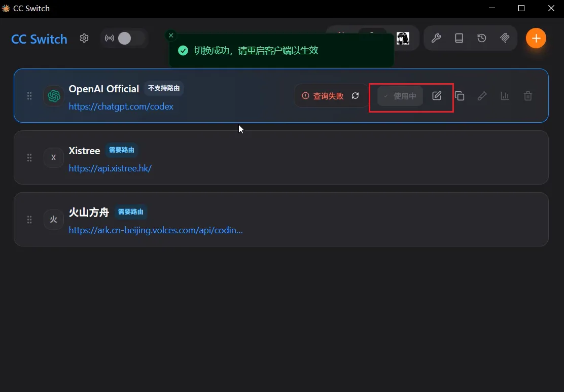The height and width of the screenshot is (392, 564).
Task: Click the 使用中 button
Action: click(400, 96)
